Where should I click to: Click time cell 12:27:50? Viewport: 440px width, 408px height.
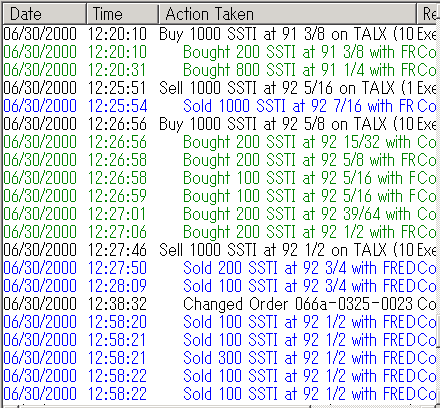(x=117, y=268)
